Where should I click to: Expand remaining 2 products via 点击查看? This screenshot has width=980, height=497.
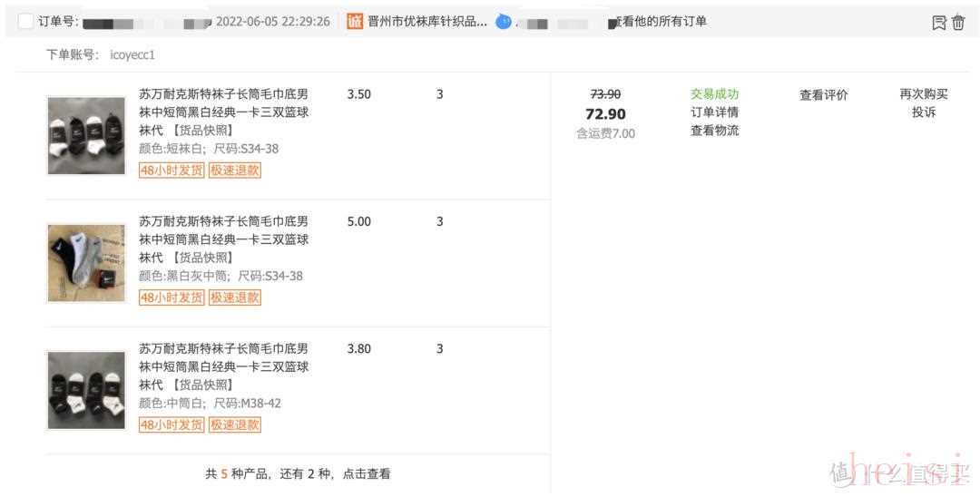(x=367, y=474)
